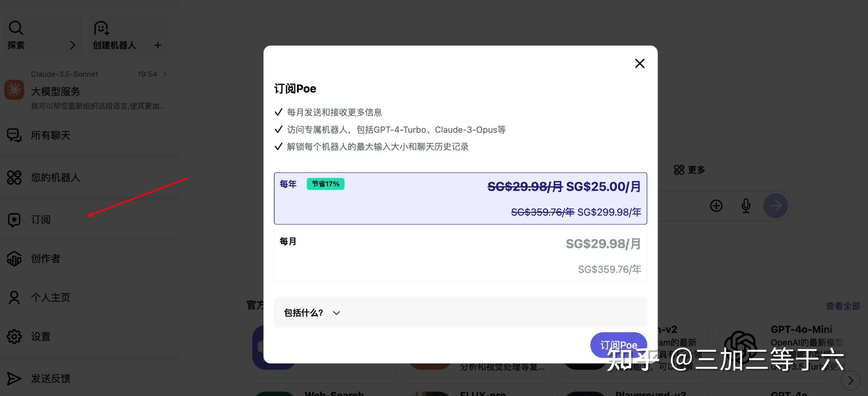Select the 每月 monthly subscription plan
The width and height of the screenshot is (868, 396).
pyautogui.click(x=460, y=256)
